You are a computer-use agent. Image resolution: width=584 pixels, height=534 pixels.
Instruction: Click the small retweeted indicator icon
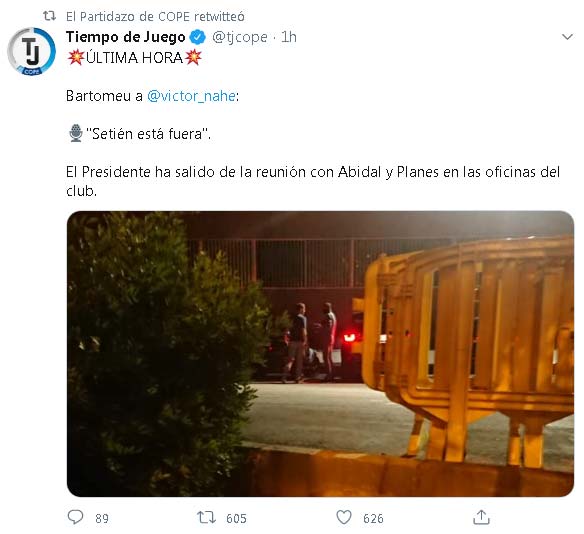tap(50, 16)
